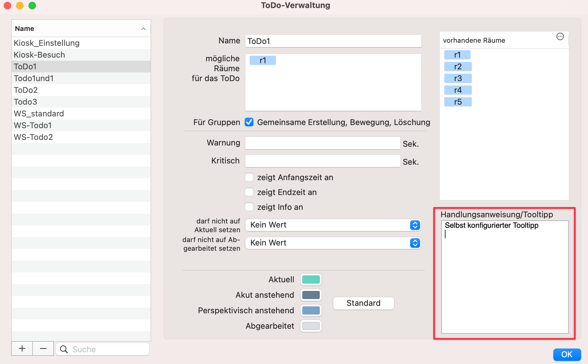Select ToDo1 row in the list

[x=81, y=67]
